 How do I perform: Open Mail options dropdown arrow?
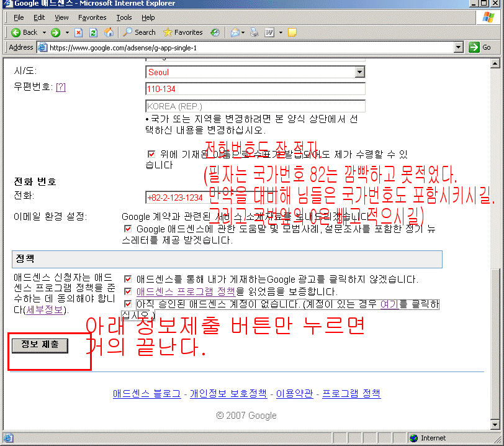coord(243,32)
